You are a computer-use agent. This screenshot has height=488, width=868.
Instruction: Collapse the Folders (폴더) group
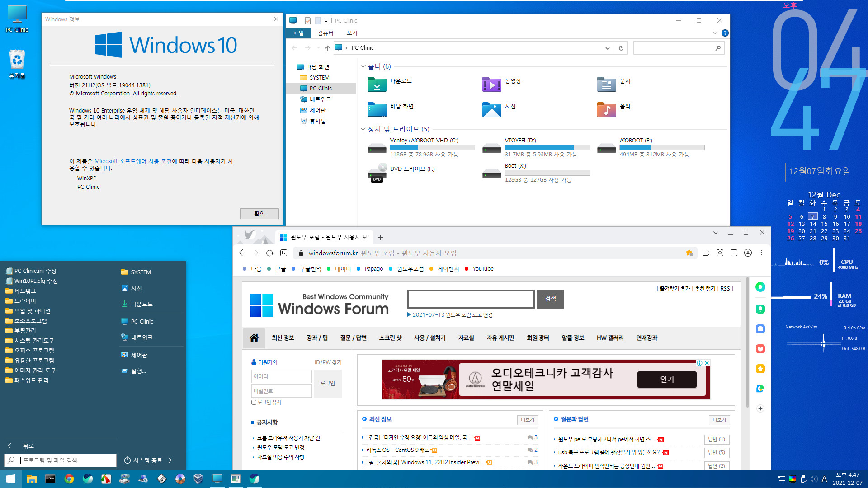363,66
